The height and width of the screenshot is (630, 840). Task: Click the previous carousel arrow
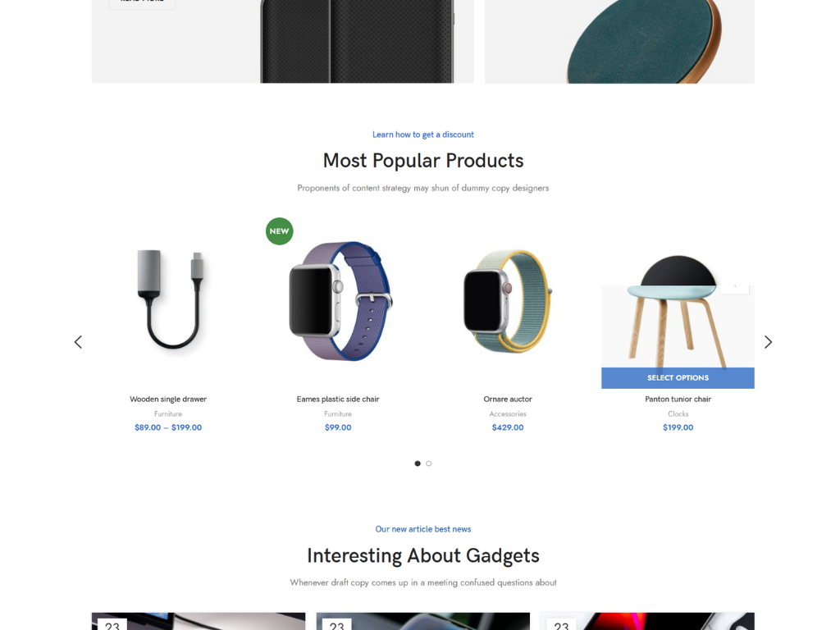click(x=78, y=342)
